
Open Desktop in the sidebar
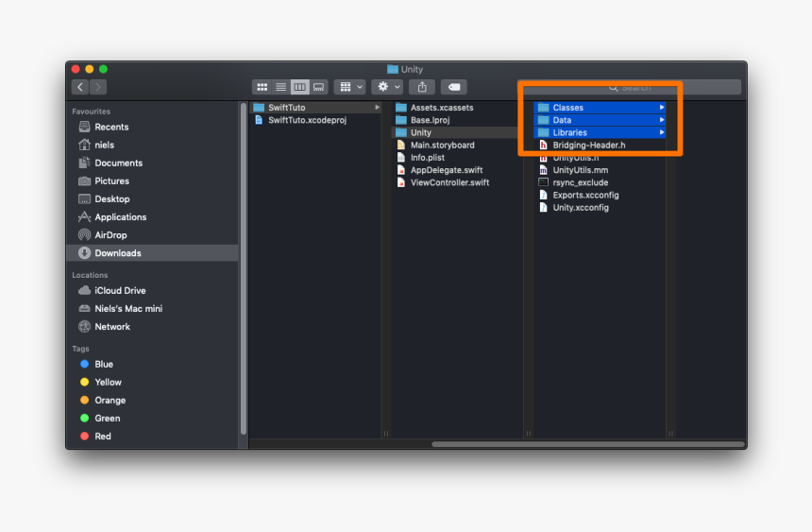(153, 199)
